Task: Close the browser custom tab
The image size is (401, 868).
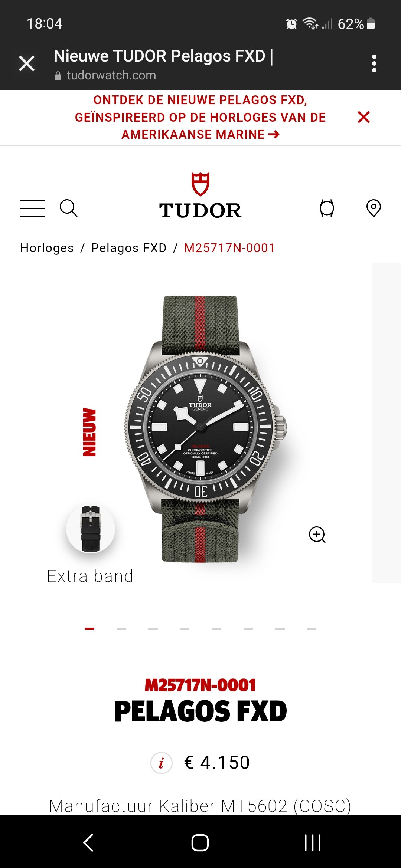Action: 27,63
